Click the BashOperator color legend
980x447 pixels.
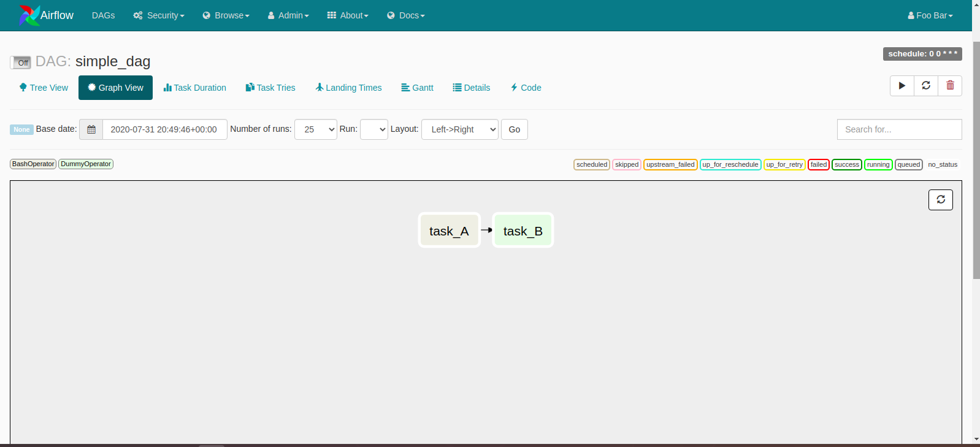click(x=33, y=164)
